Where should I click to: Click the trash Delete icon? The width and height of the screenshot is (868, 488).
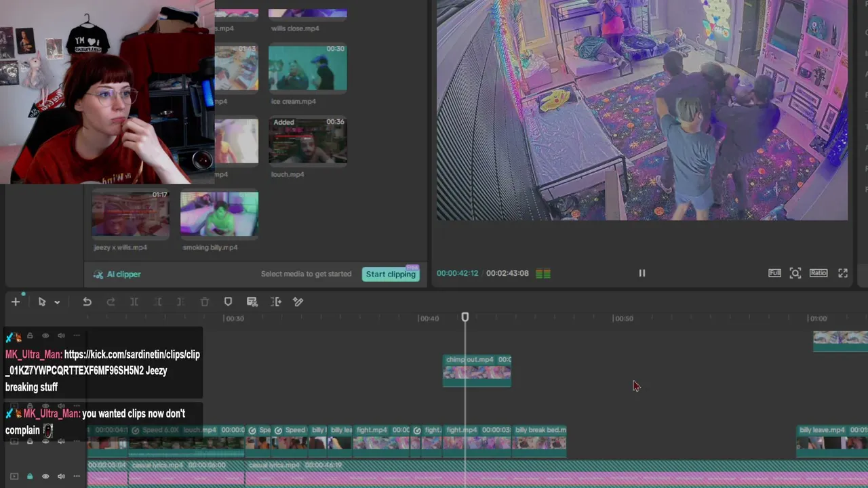click(x=204, y=302)
